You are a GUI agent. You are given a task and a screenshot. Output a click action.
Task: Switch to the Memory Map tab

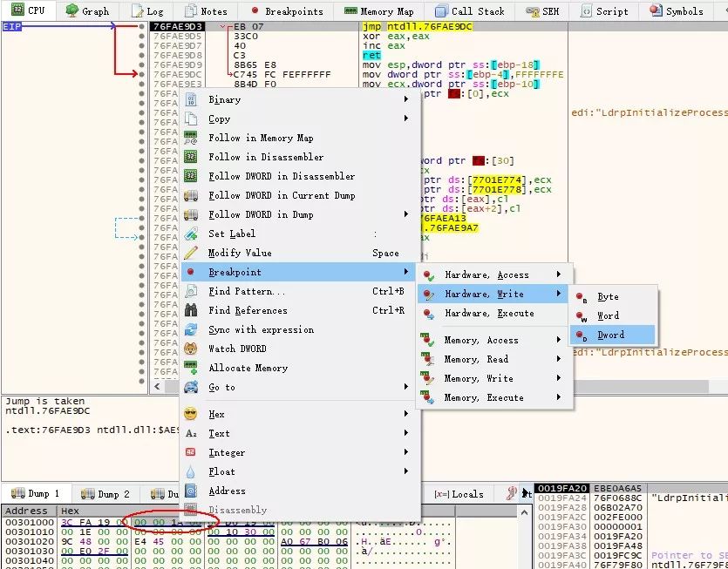379,10
